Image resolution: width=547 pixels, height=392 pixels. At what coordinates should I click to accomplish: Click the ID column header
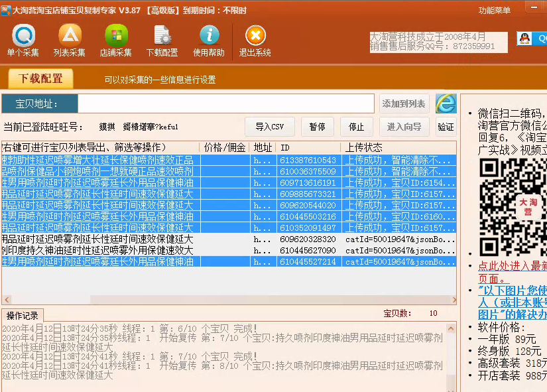coord(308,148)
